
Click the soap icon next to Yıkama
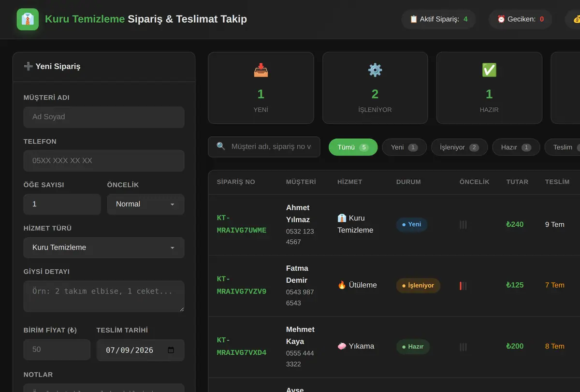[x=342, y=346]
